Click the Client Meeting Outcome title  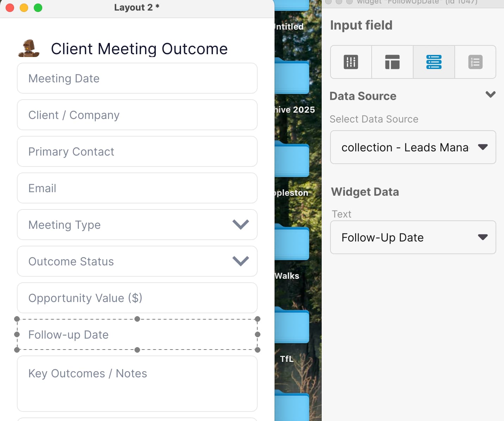[139, 49]
